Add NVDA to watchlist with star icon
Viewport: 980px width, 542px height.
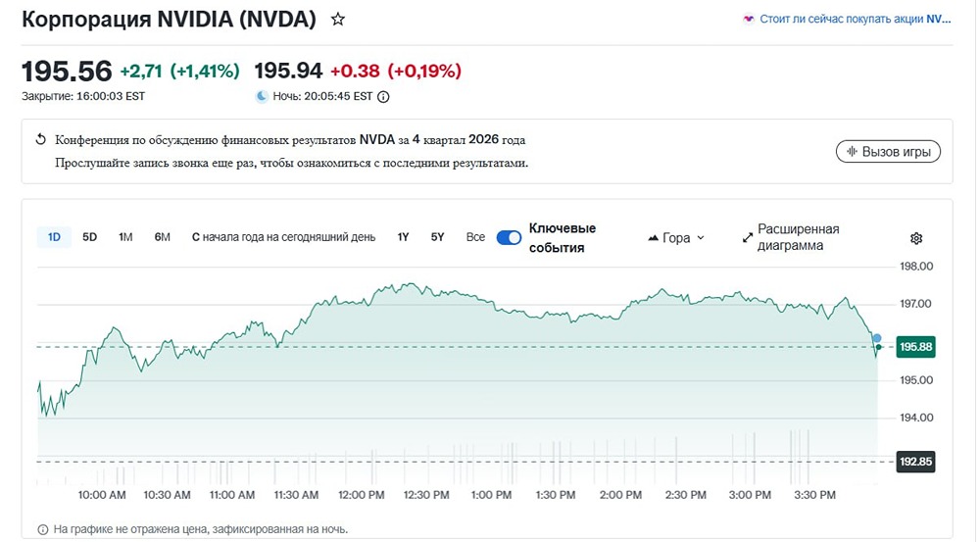(x=337, y=20)
